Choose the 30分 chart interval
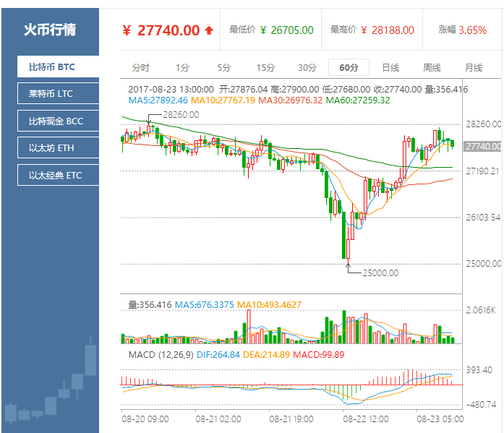Screen dimensions: 504x433 coord(307,68)
